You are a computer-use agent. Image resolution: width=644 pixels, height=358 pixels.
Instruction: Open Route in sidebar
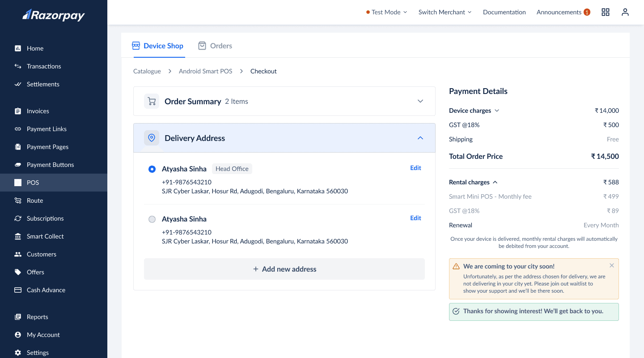click(x=54, y=200)
